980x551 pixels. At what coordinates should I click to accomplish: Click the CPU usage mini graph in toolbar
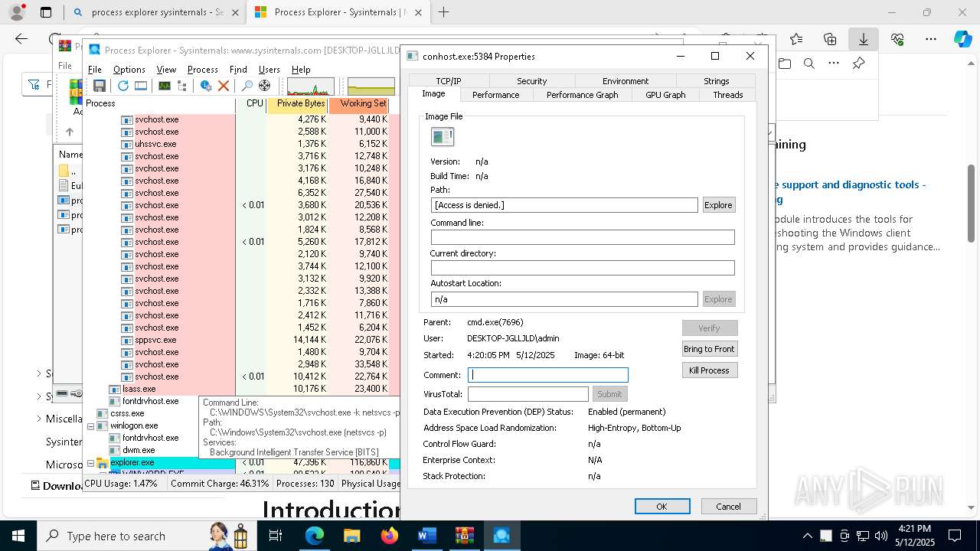click(310, 86)
